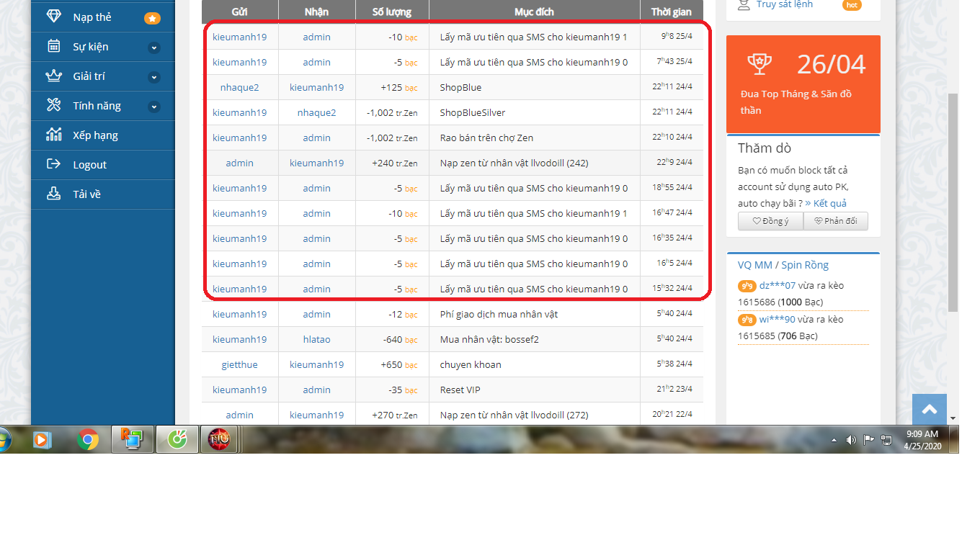Open the Xếp hạng menu item
Viewport: 980px width, 553px height.
[x=95, y=135]
